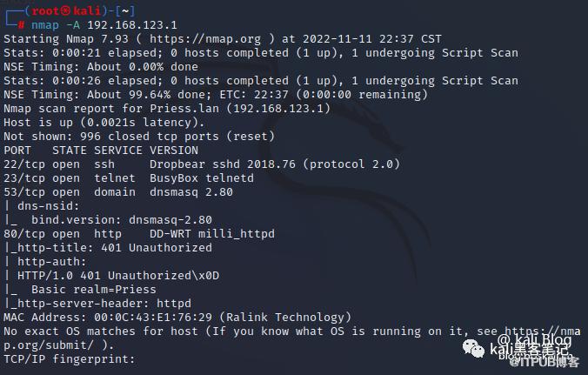588x375 pixels.
Task: Click the SERVICE column header
Action: coord(118,151)
